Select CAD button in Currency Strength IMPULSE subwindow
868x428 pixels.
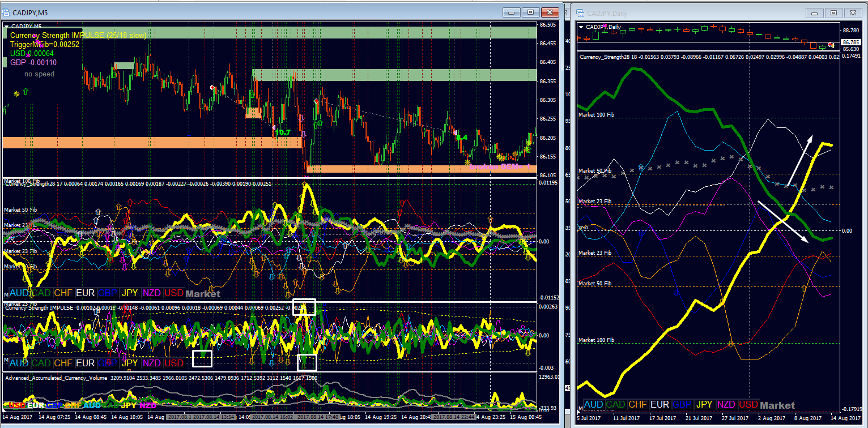(x=41, y=363)
